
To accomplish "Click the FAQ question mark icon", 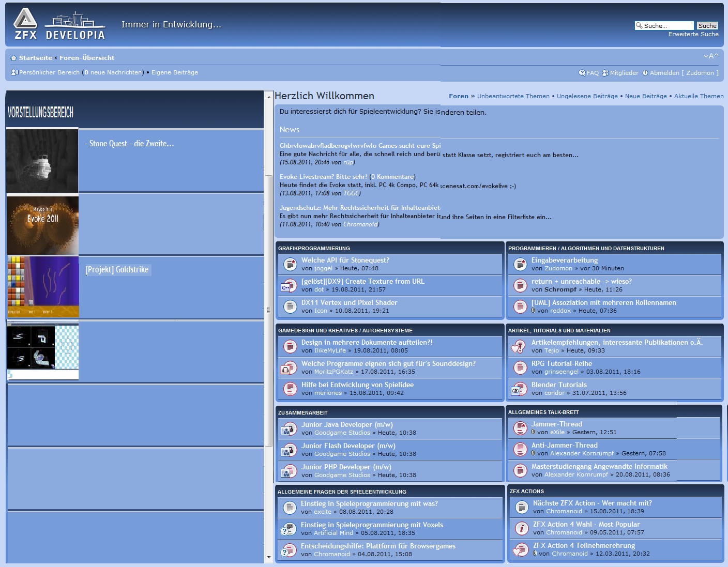I will click(582, 73).
